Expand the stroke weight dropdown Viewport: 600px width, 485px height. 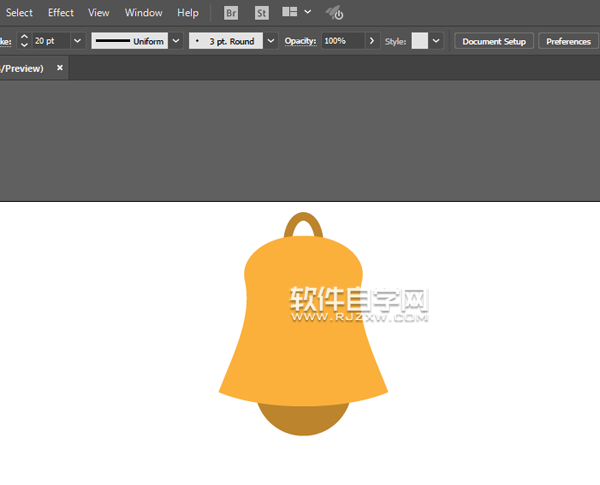click(77, 41)
